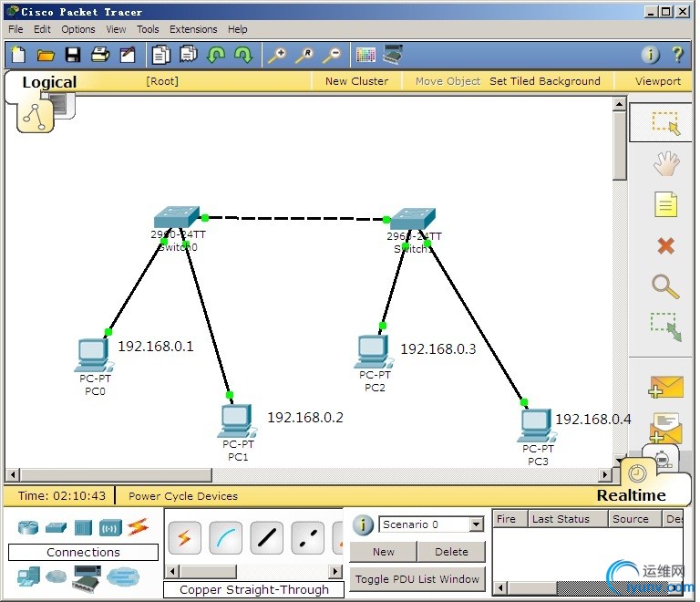
Task: Select the Routers device category icon
Action: (x=28, y=527)
